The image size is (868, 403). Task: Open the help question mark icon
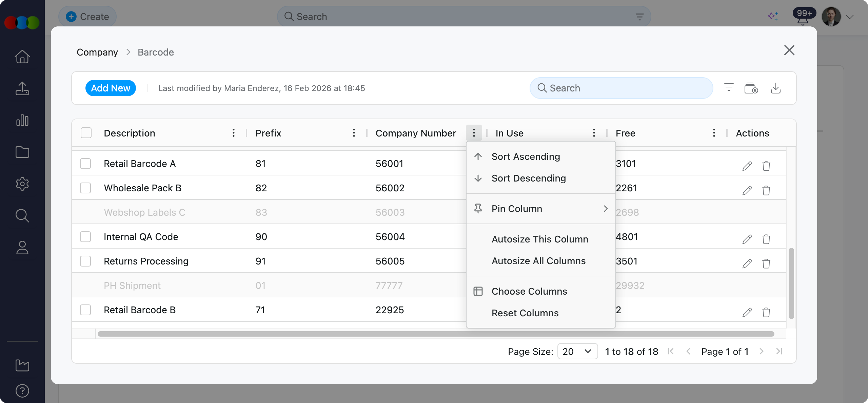point(22,390)
